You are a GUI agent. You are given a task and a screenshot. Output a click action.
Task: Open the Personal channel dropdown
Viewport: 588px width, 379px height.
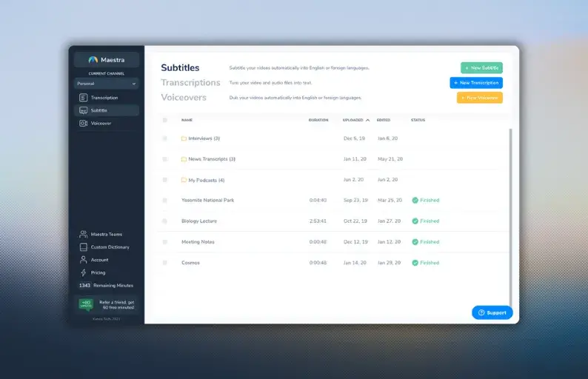[107, 84]
